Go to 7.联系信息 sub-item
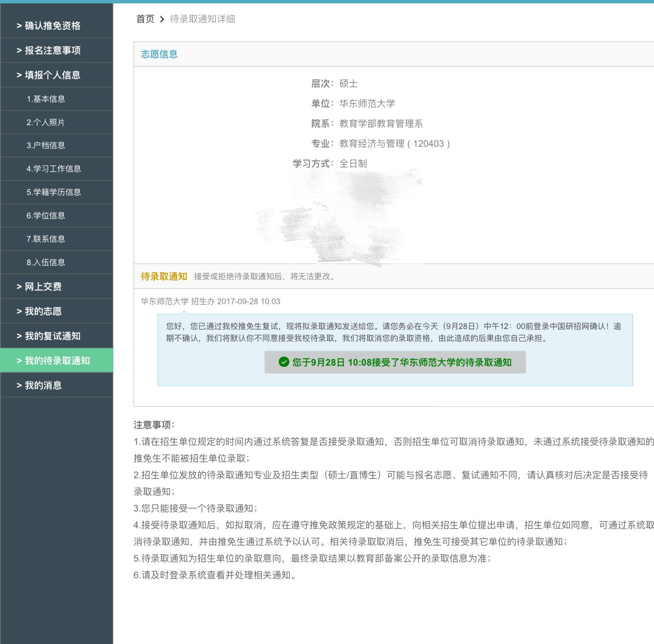This screenshot has height=644, width=654. click(57, 239)
